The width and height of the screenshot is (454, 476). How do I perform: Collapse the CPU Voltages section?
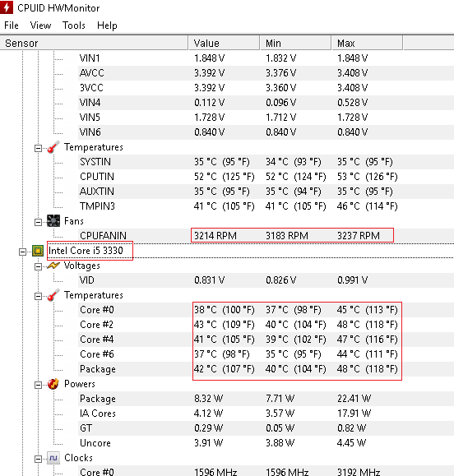(x=38, y=266)
